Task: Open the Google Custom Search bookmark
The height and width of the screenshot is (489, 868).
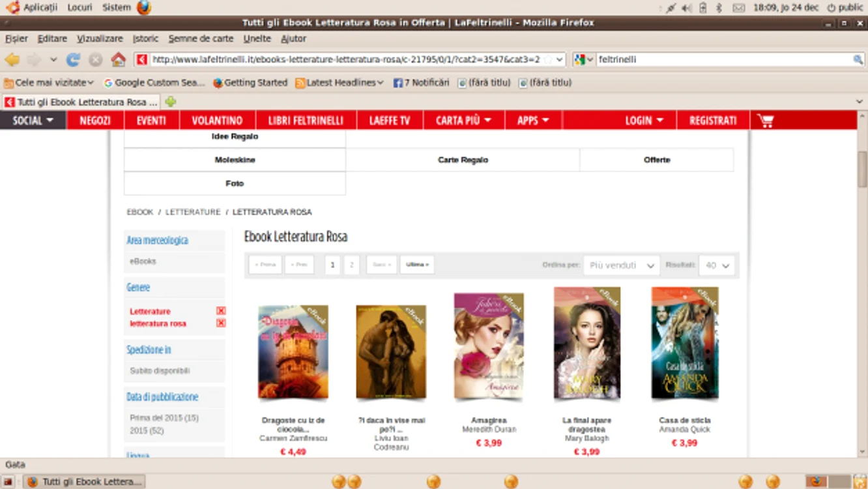Action: pos(154,83)
